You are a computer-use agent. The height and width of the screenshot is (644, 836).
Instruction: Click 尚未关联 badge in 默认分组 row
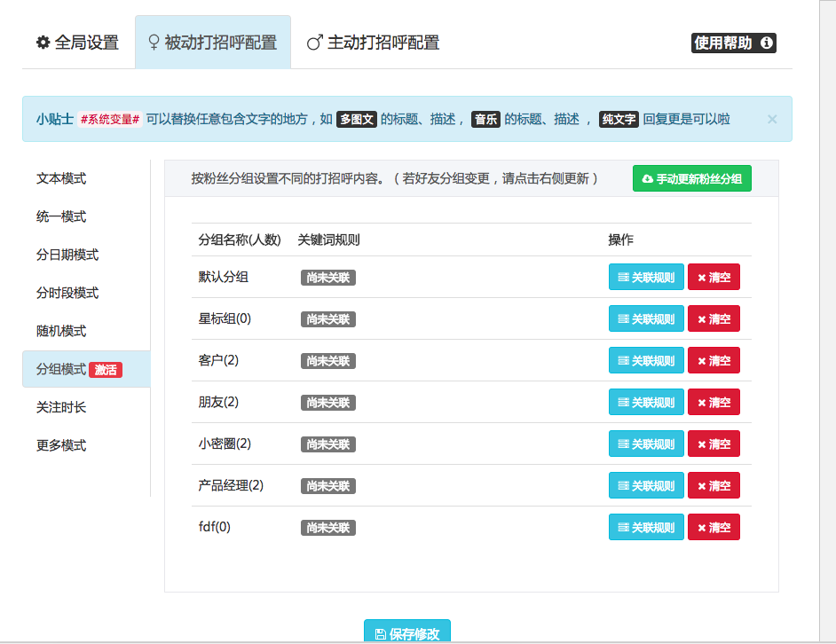point(327,278)
